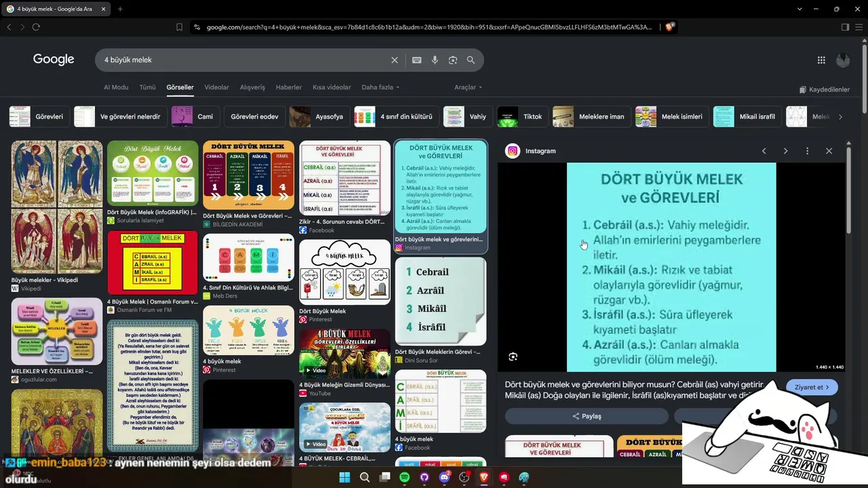Viewport: 868px width, 488px height.
Task: Toggle the browser sidebar panel
Action: tap(845, 27)
